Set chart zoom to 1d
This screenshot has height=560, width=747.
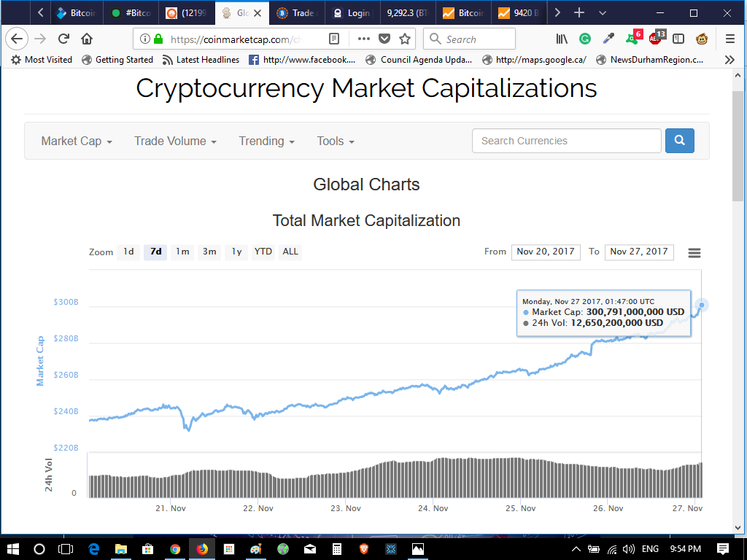point(128,252)
